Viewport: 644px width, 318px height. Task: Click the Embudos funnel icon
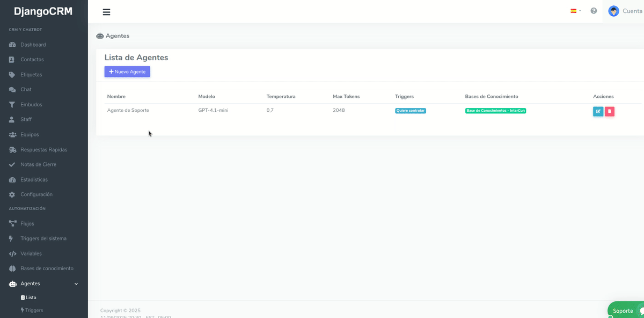point(12,105)
